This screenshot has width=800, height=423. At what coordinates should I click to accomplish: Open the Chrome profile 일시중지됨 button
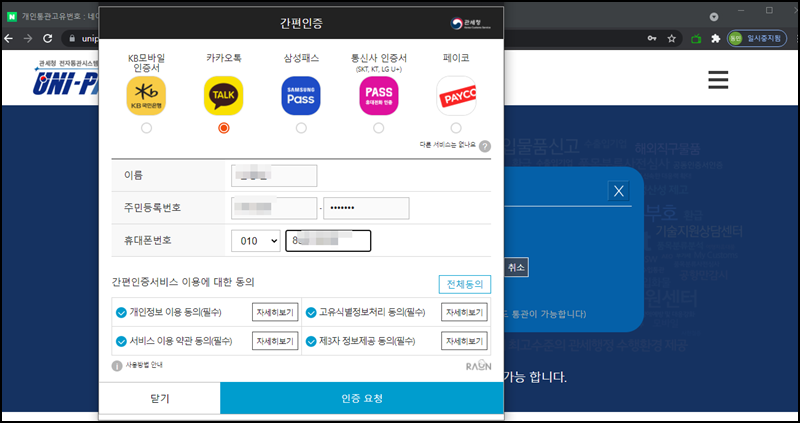coord(757,38)
